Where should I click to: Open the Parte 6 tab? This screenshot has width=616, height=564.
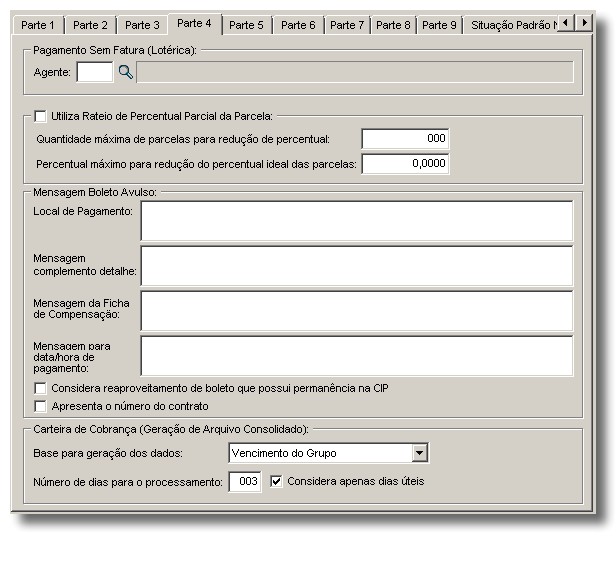[x=298, y=25]
